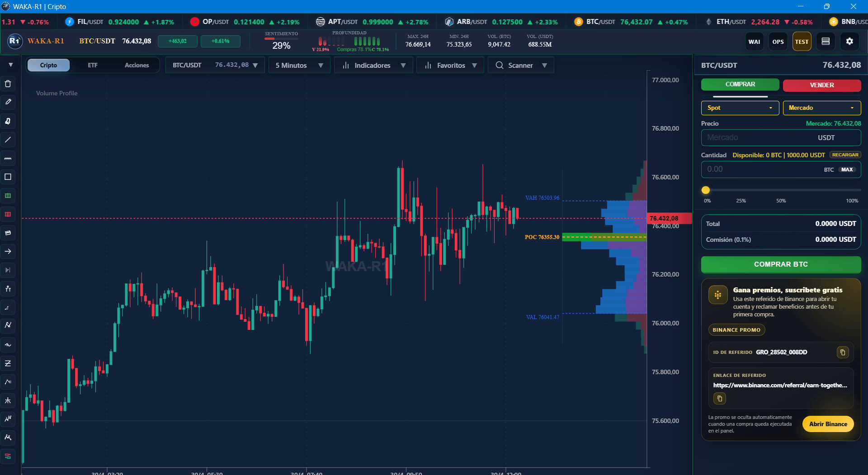
Task: Copy the referral ID GRO_28502_008DD
Action: tap(843, 352)
